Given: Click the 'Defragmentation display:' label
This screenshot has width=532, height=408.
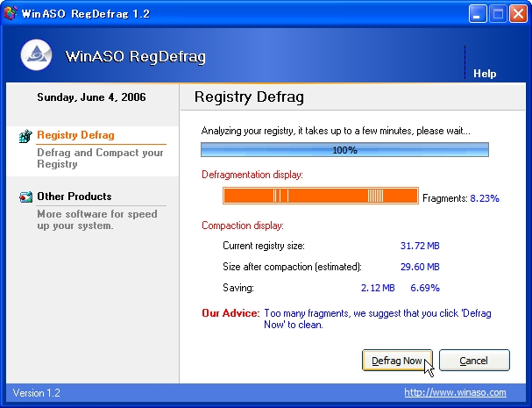Looking at the screenshot, I should point(252,175).
